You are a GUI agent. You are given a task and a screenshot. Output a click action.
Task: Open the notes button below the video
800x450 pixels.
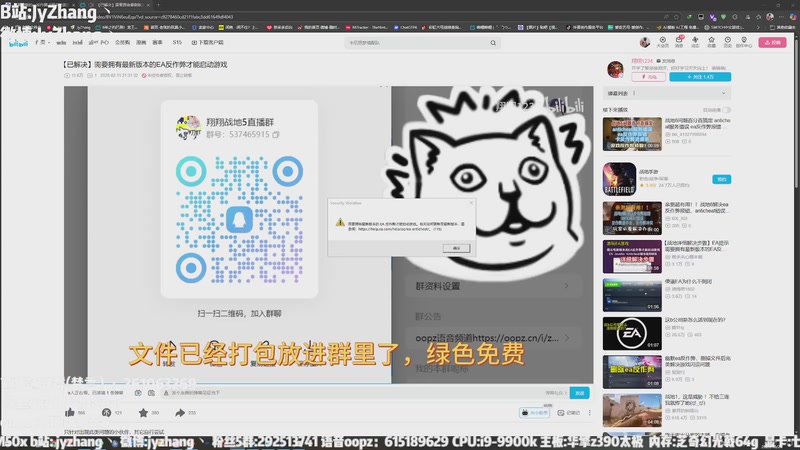coord(569,412)
